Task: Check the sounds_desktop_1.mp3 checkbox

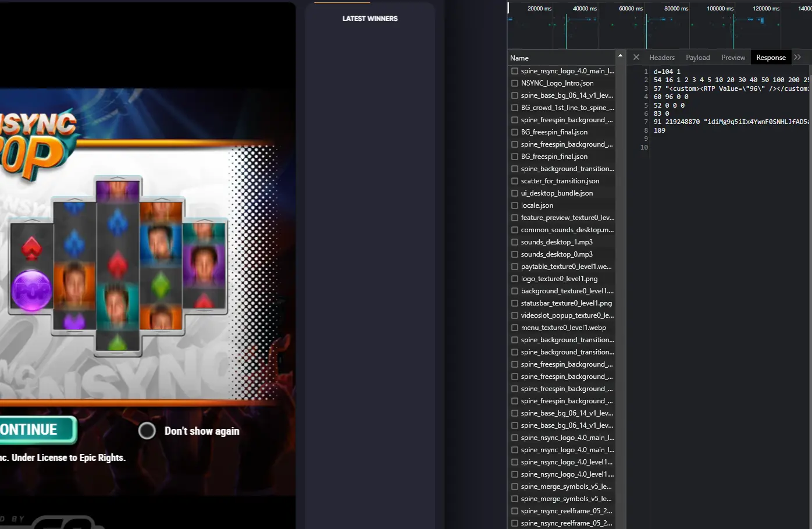Action: [x=515, y=242]
